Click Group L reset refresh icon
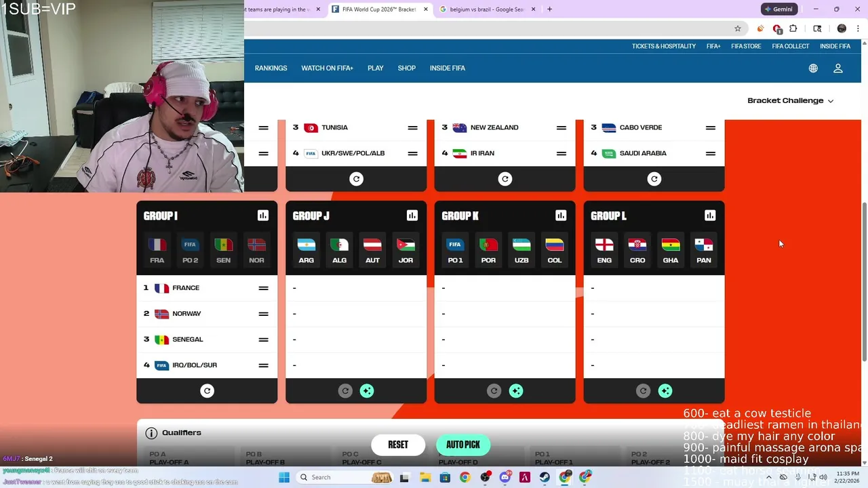 pyautogui.click(x=644, y=390)
